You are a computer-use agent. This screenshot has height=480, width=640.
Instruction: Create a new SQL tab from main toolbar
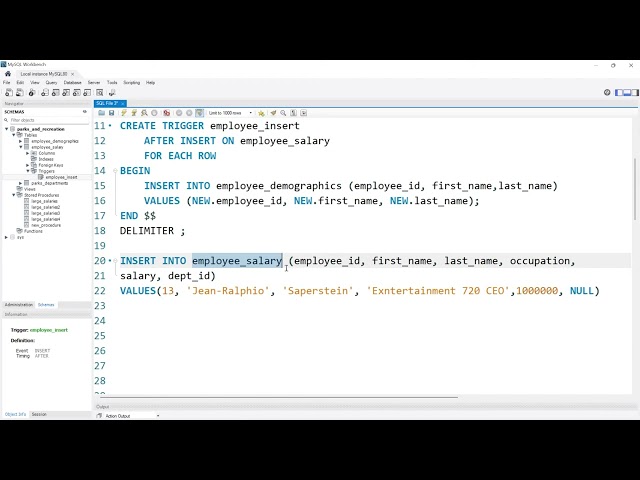pyautogui.click(x=9, y=93)
